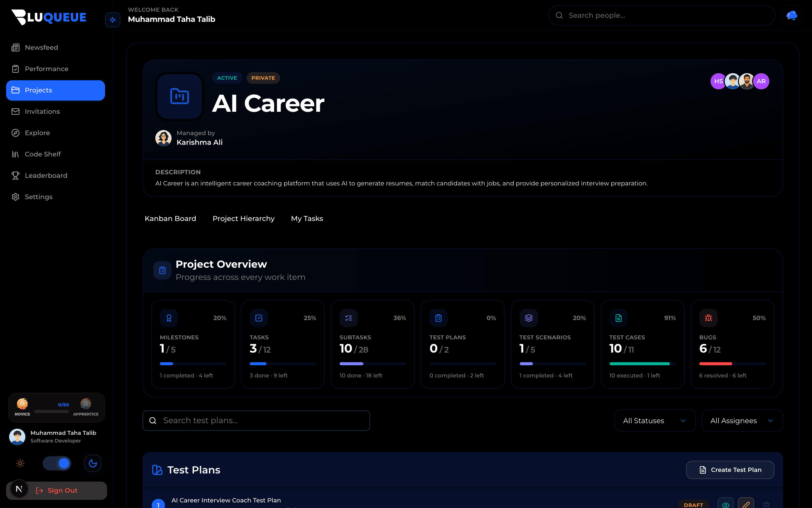
Task: Open the notification bell icon
Action: (x=792, y=15)
